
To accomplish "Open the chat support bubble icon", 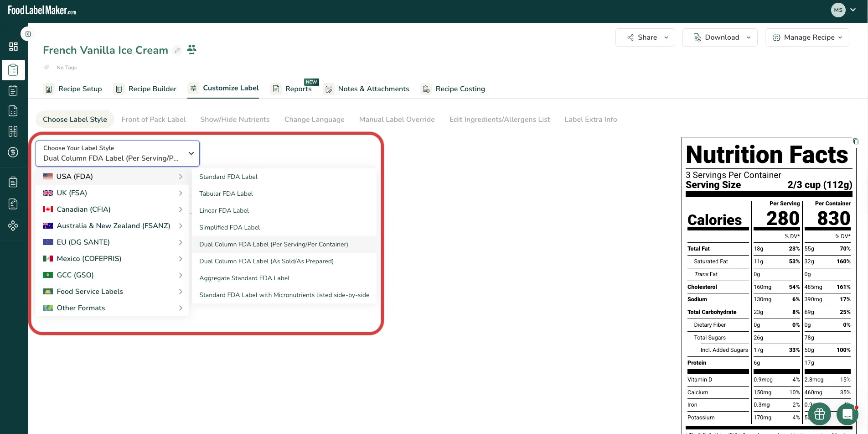I will click(x=847, y=414).
